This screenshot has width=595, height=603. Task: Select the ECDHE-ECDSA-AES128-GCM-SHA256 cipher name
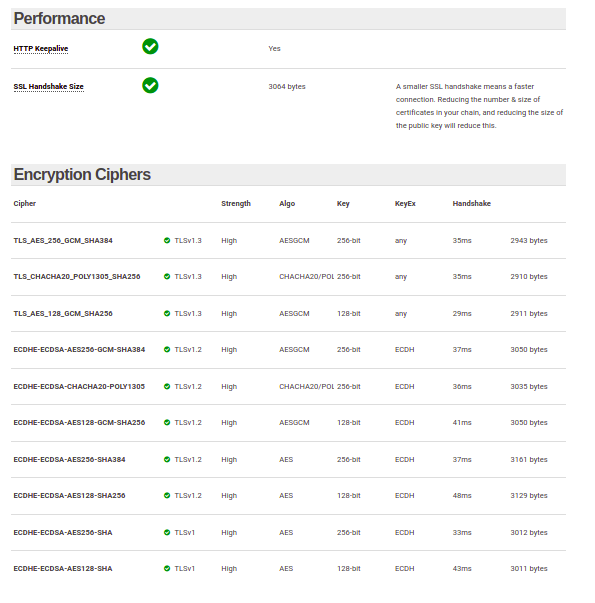coord(79,423)
